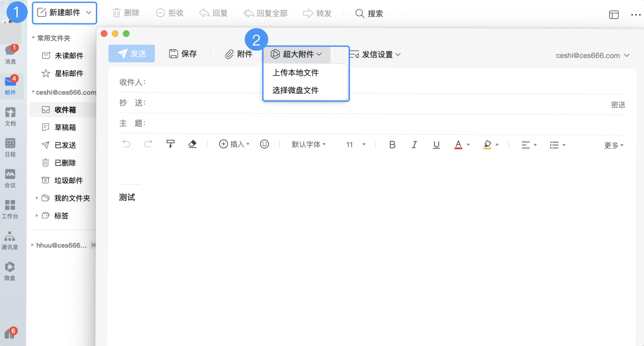The image size is (644, 346).
Task: Click the 转发 forward toolbar button
Action: coord(318,13)
